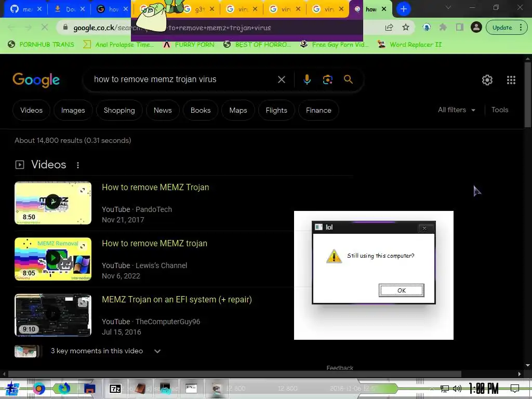Close the active 'how' browser tab
532x399 pixels.
point(384,9)
